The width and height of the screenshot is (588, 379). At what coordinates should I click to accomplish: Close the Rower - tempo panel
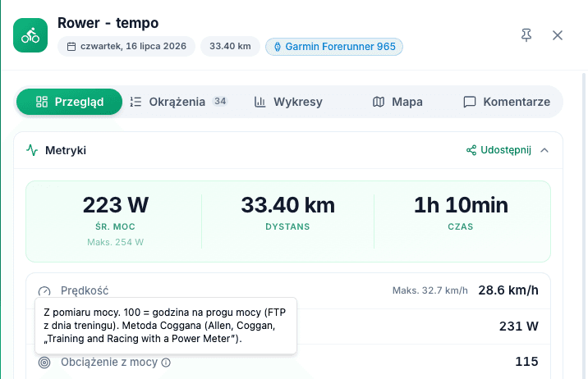click(558, 35)
